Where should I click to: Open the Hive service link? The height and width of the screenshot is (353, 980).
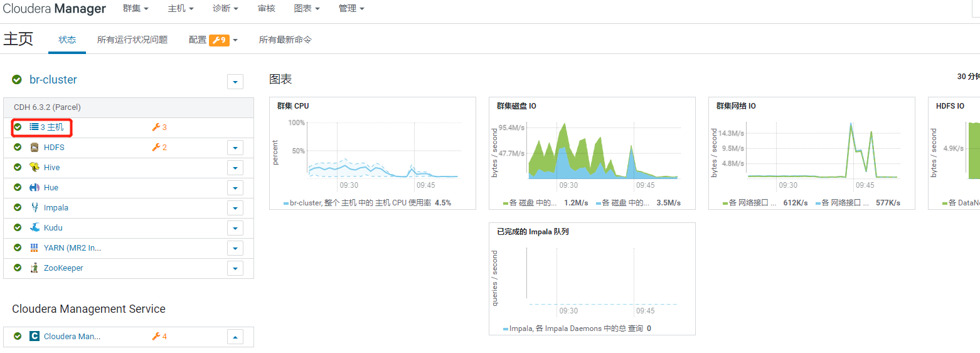tap(52, 168)
